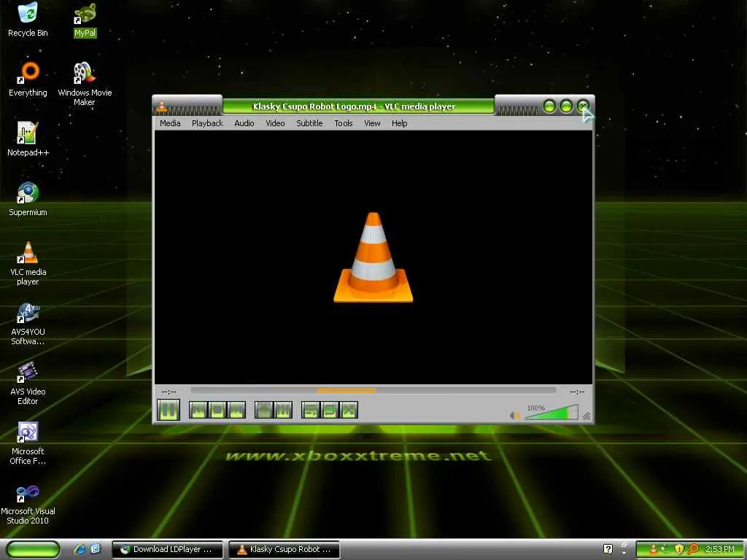This screenshot has width=747, height=560.
Task: Open the Video menu
Action: pos(275,123)
